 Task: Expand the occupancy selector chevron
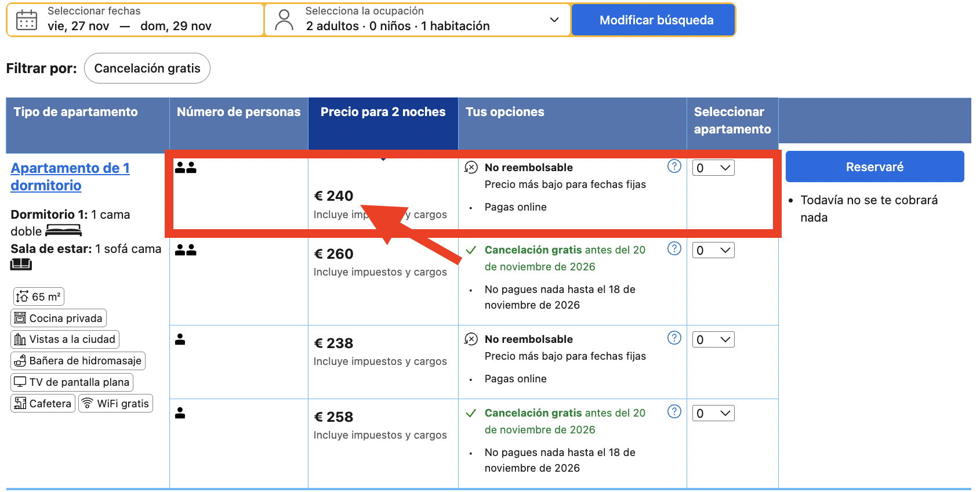tap(554, 20)
